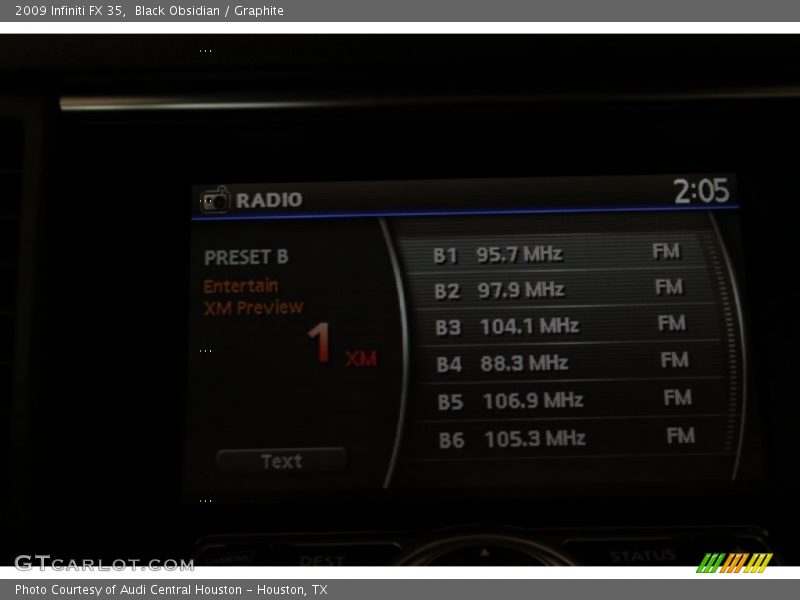The image size is (800, 600).
Task: Click the Entertain category text
Action: (241, 286)
